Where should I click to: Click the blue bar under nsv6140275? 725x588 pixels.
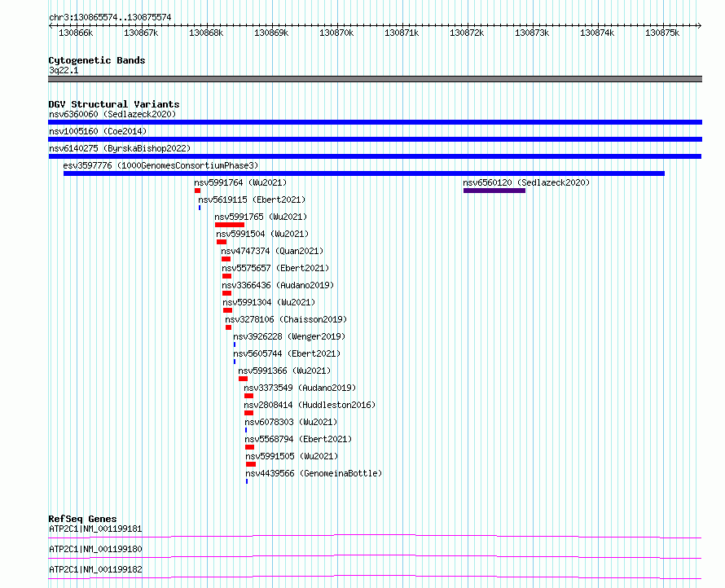375,156
